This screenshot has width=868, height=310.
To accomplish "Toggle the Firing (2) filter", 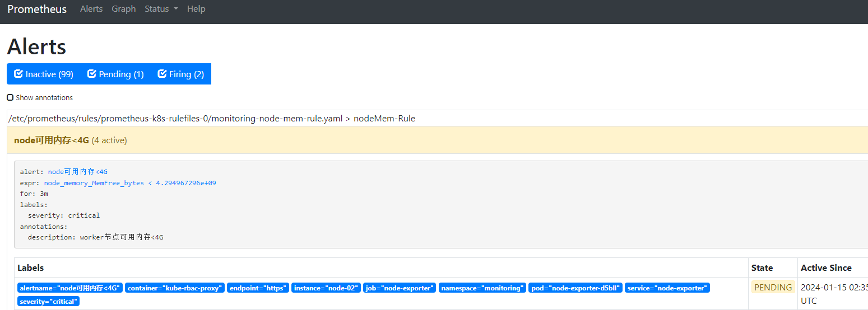I will click(181, 74).
